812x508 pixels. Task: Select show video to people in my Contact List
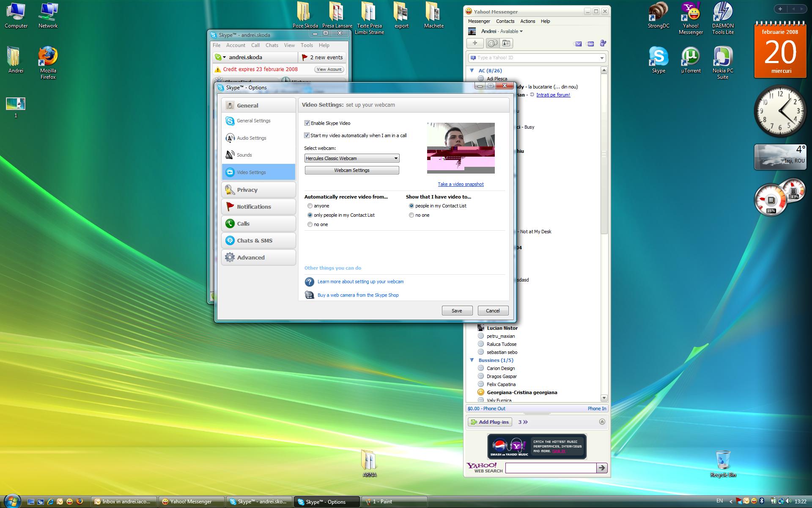411,206
